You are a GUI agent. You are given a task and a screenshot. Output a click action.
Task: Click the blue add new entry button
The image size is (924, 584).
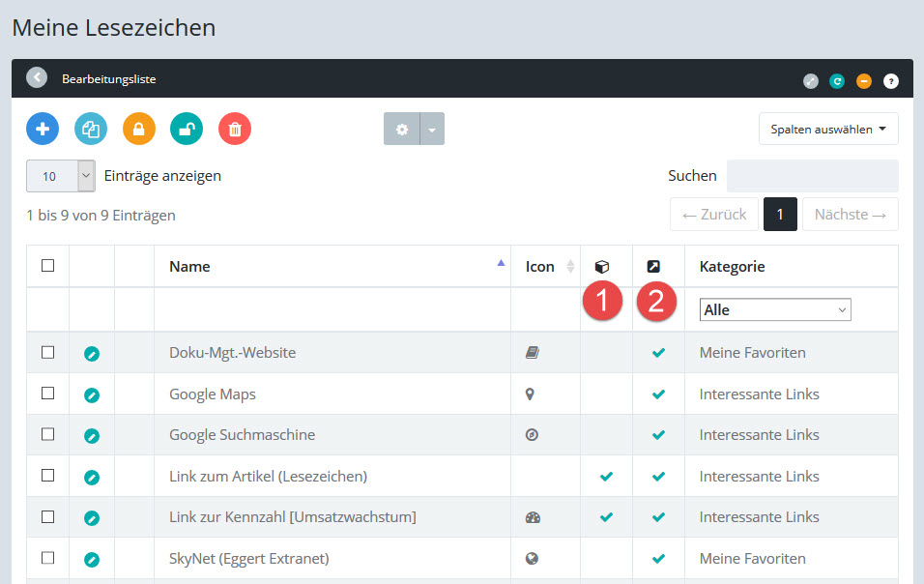click(43, 129)
